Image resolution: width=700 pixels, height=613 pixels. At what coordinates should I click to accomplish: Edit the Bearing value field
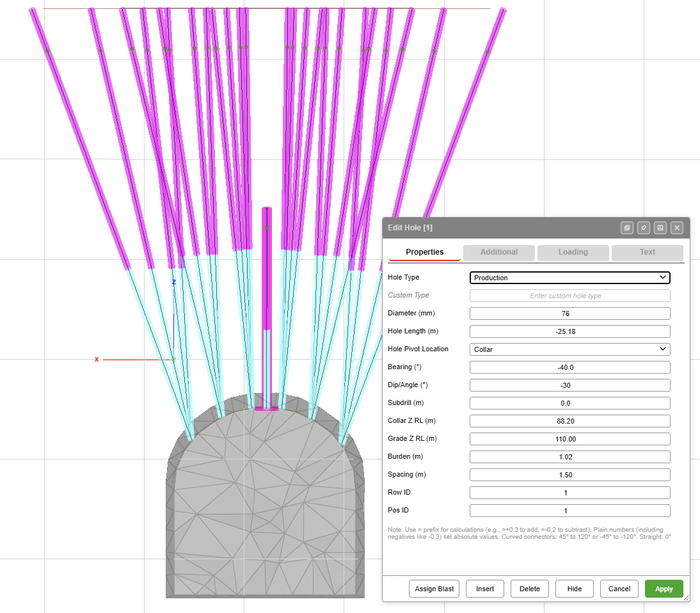tap(569, 367)
